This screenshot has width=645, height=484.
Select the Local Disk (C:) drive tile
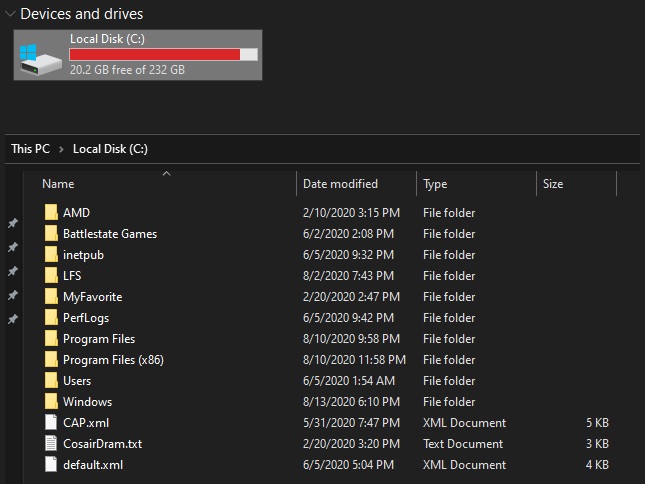[138, 55]
